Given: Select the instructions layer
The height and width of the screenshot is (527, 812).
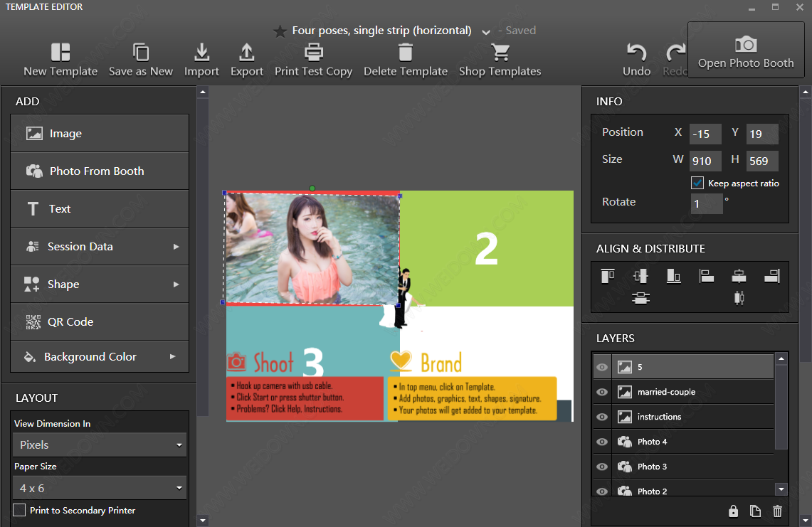Looking at the screenshot, I should [x=693, y=417].
